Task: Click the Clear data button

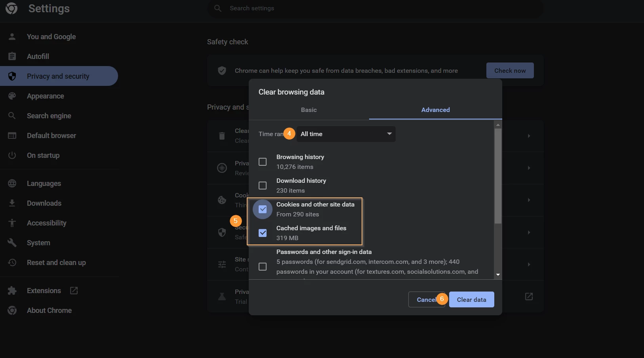Action: pos(472,299)
